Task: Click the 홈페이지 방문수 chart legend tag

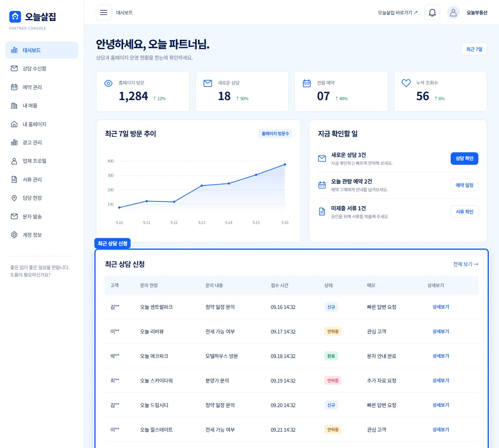Action: click(x=275, y=134)
